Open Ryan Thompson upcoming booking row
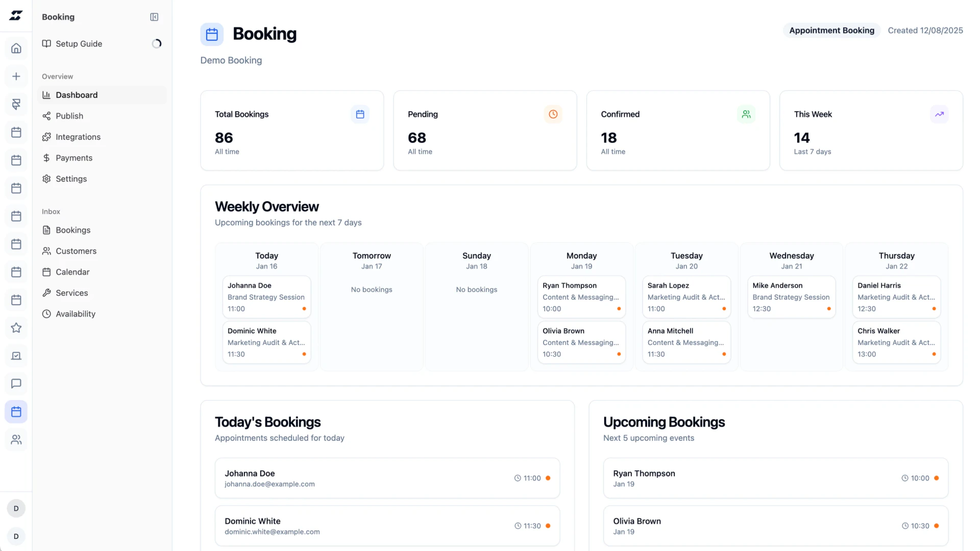The image size is (980, 551). (775, 478)
